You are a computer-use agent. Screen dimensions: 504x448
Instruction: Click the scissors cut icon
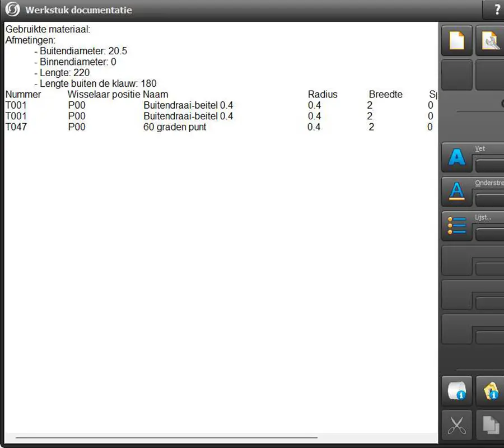click(457, 425)
